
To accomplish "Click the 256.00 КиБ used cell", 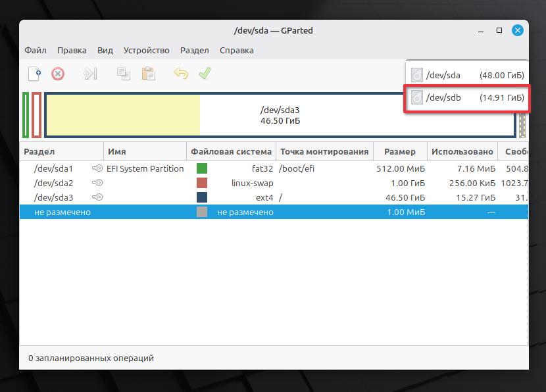I will tap(472, 183).
